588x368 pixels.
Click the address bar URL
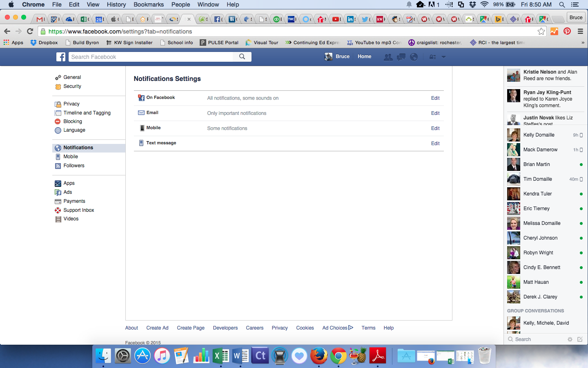(120, 31)
